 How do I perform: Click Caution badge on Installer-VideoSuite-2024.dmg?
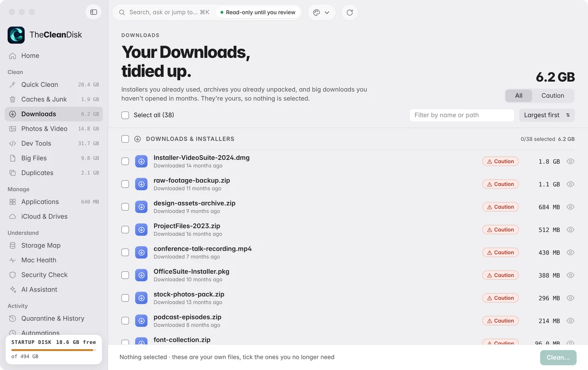point(500,161)
